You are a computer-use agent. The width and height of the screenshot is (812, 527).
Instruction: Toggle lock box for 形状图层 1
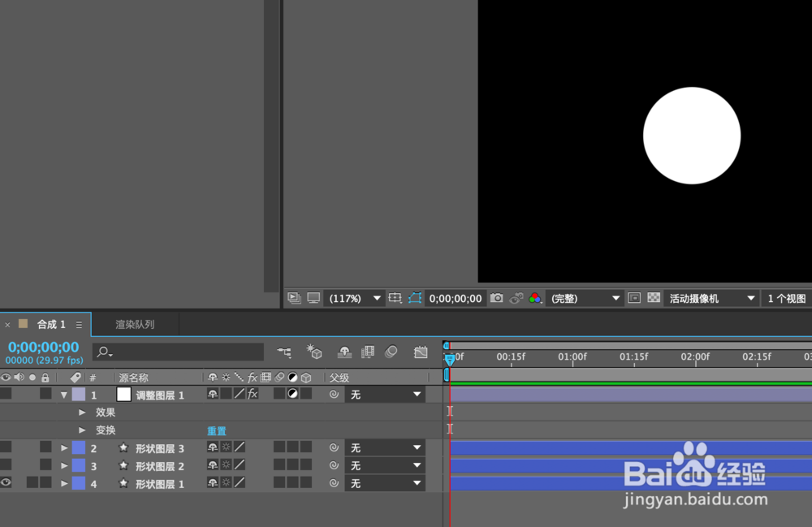[x=45, y=482]
